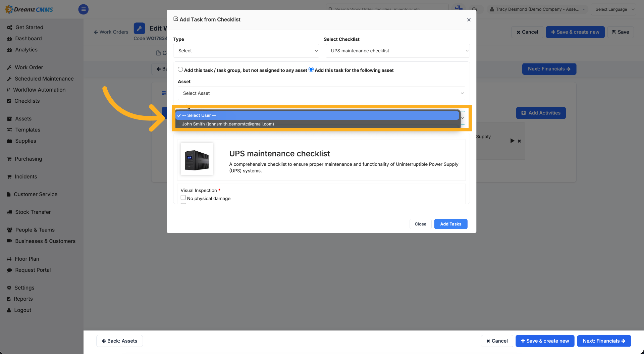Open Dashboard in sidebar
644x354 pixels.
tap(29, 39)
